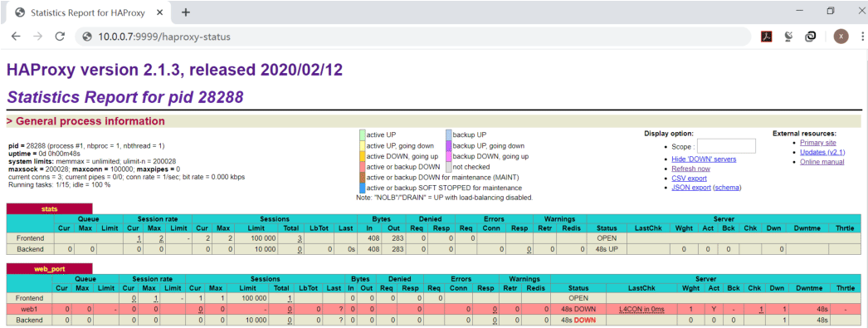Click the browser back arrow
The width and height of the screenshot is (868, 328).
pos(16,37)
